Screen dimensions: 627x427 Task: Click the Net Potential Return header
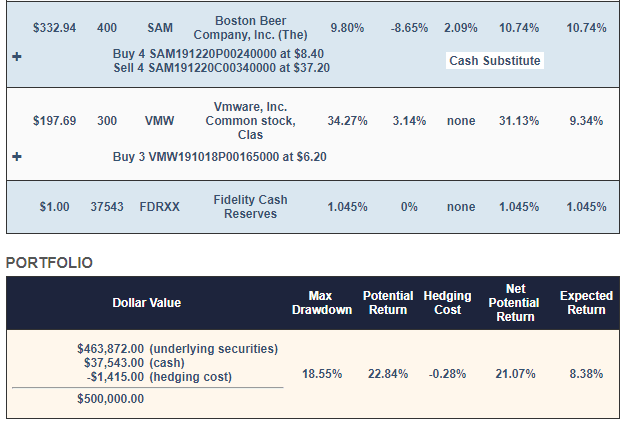pyautogui.click(x=516, y=302)
